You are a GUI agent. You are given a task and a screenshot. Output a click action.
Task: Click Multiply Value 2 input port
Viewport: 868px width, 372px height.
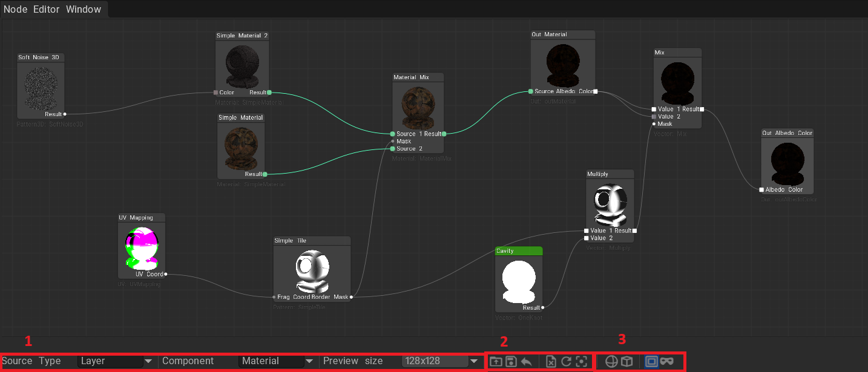[x=587, y=238]
